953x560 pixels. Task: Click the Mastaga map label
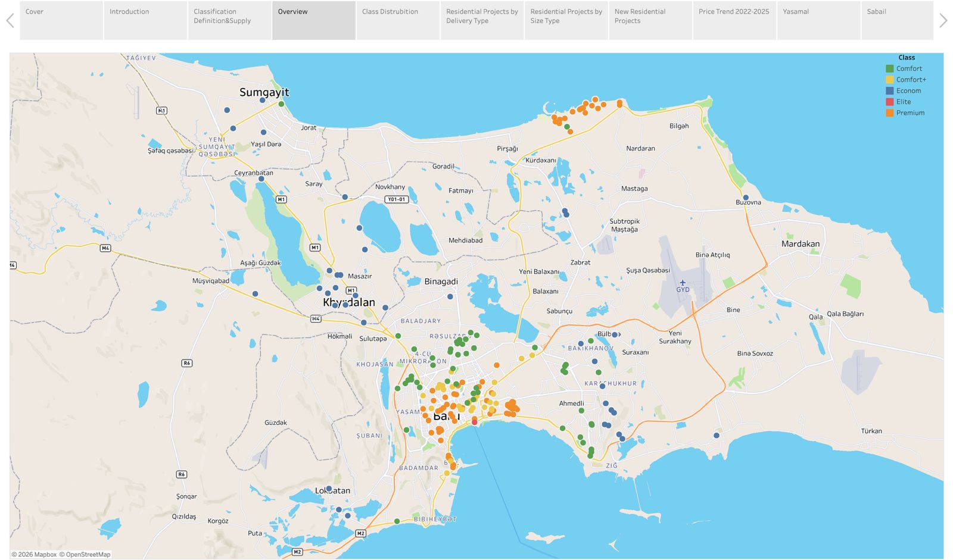pos(634,189)
